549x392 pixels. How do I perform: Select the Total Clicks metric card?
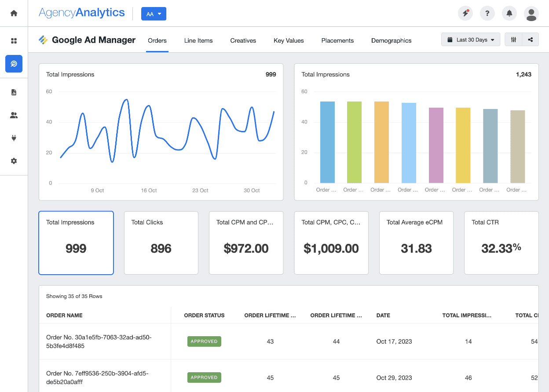coord(161,243)
